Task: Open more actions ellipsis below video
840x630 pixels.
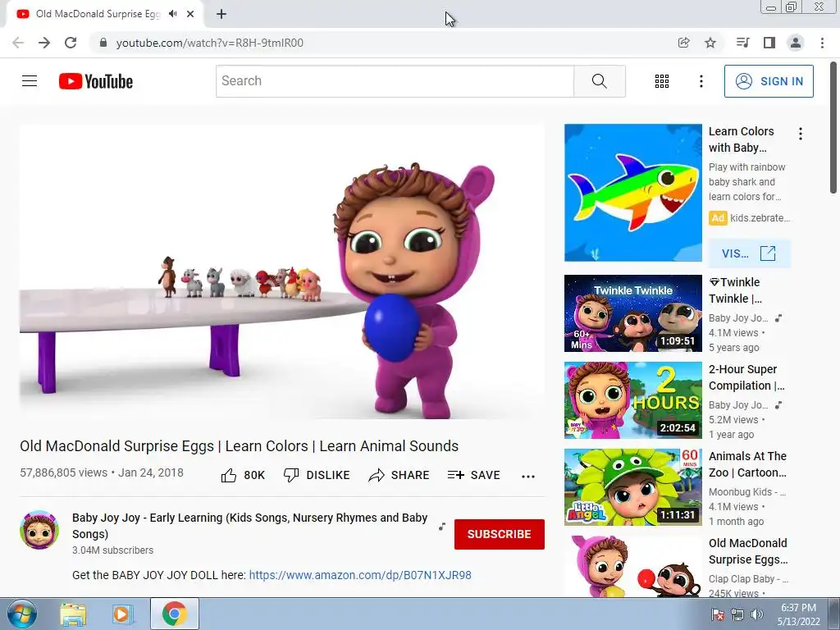Action: (x=527, y=477)
